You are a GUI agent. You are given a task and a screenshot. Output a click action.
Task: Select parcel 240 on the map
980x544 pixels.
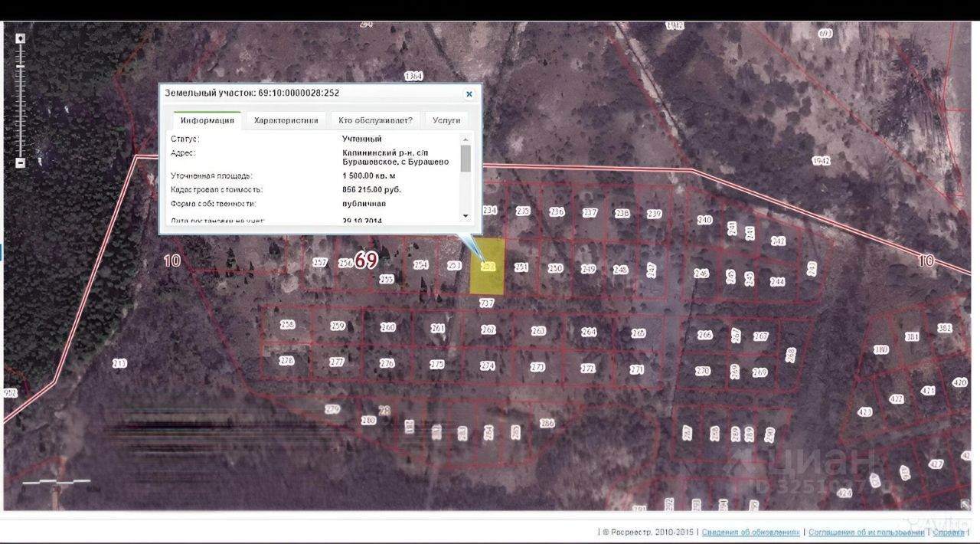[x=704, y=220]
